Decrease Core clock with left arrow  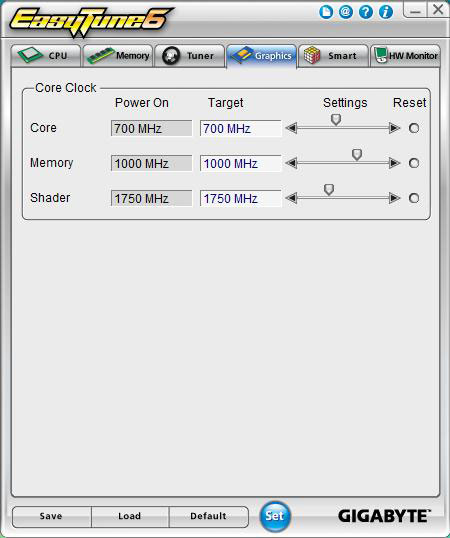(291, 128)
